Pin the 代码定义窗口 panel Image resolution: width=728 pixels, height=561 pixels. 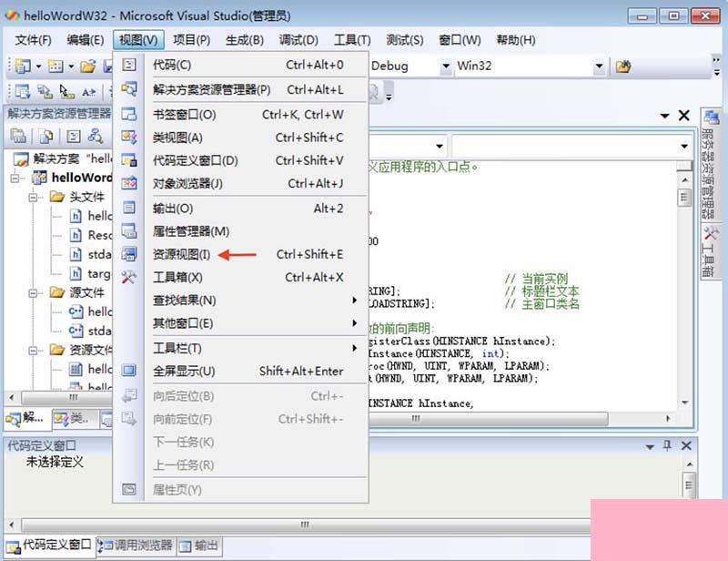[667, 445]
